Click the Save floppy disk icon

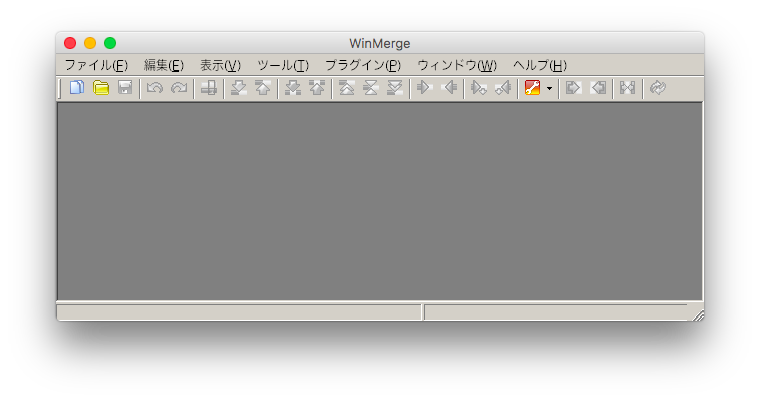[x=125, y=88]
